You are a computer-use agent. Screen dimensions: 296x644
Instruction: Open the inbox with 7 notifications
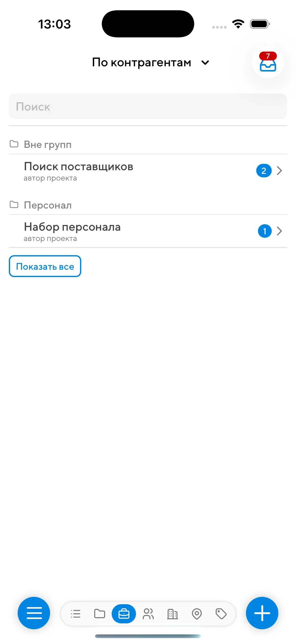pos(268,62)
